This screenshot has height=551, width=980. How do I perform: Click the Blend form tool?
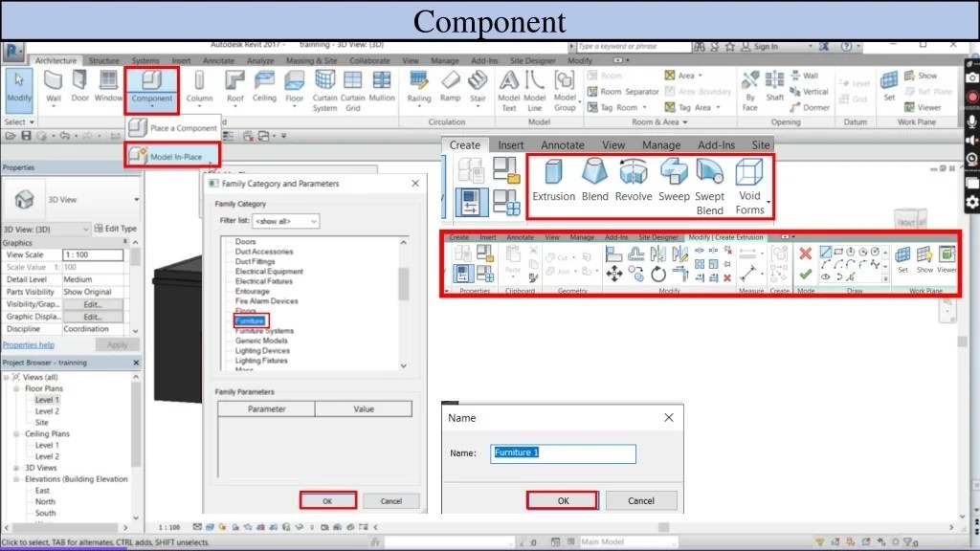pos(594,181)
